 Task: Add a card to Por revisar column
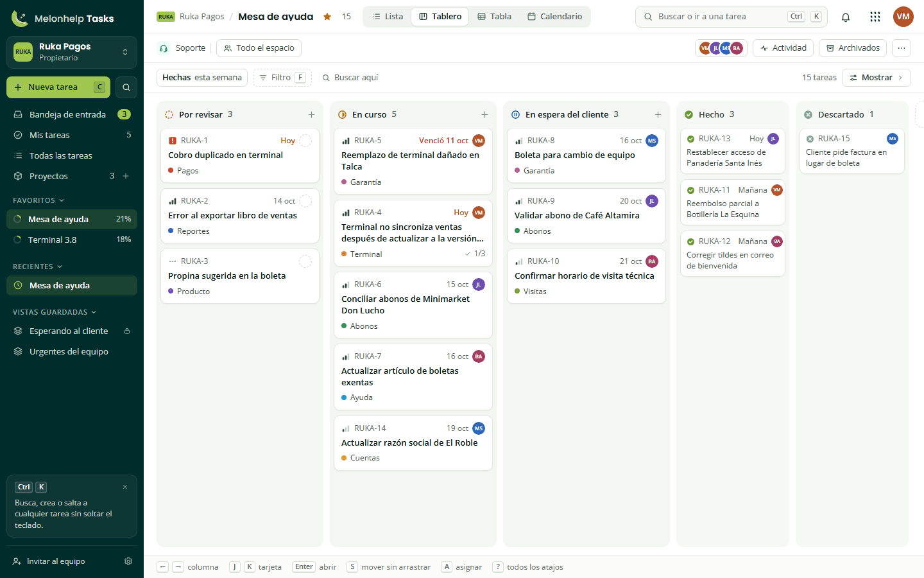coord(311,115)
